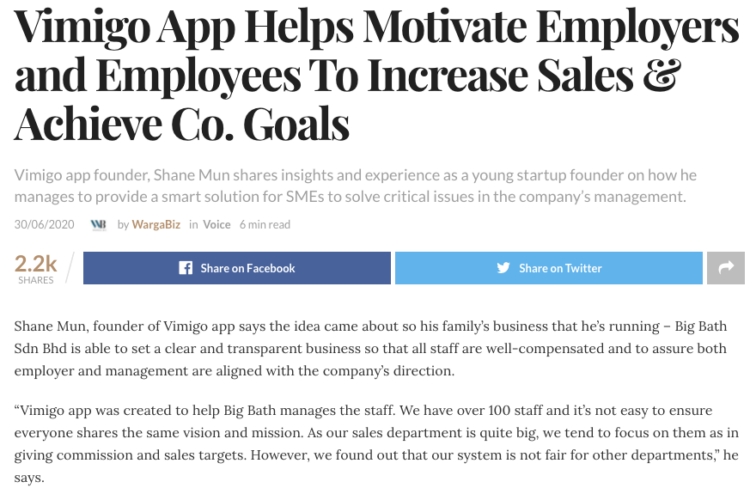Click the Facebook logo icon

coord(186,268)
